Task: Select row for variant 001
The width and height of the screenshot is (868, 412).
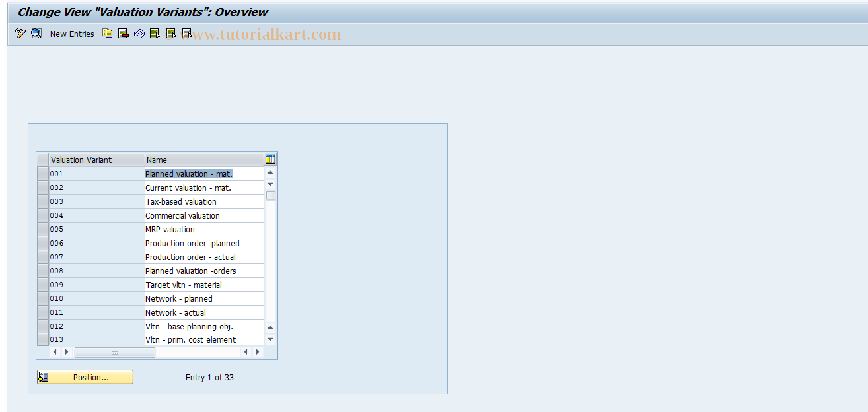Action: point(42,173)
